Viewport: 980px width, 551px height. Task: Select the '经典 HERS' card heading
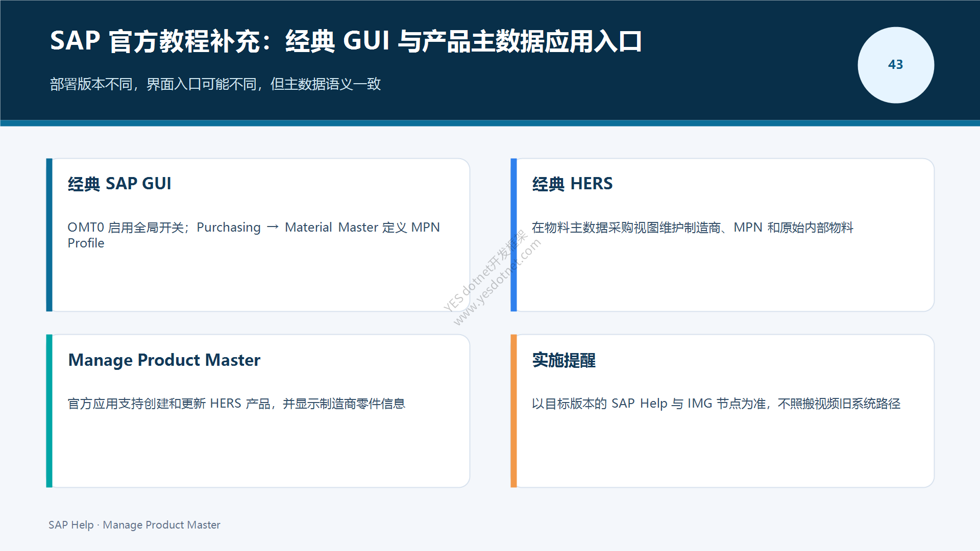coord(572,184)
